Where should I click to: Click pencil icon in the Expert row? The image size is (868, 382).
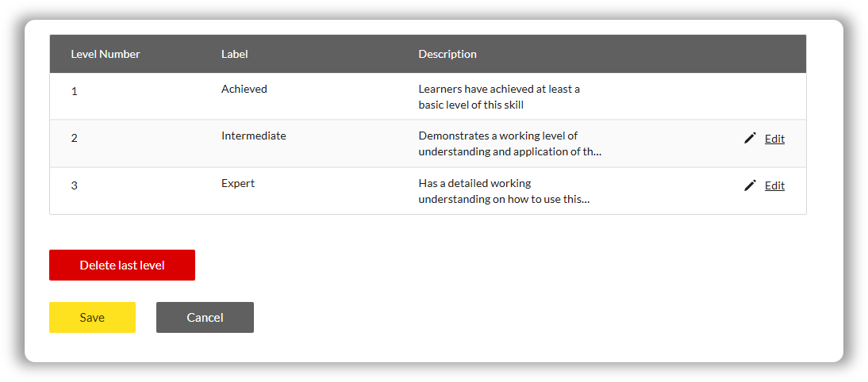pyautogui.click(x=750, y=185)
